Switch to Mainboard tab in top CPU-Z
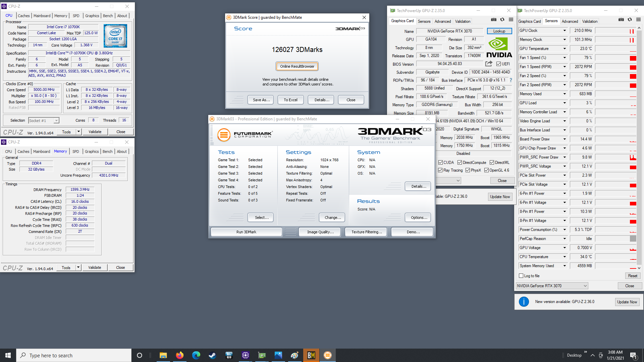Screen dimensions: 644x362 point(42,16)
